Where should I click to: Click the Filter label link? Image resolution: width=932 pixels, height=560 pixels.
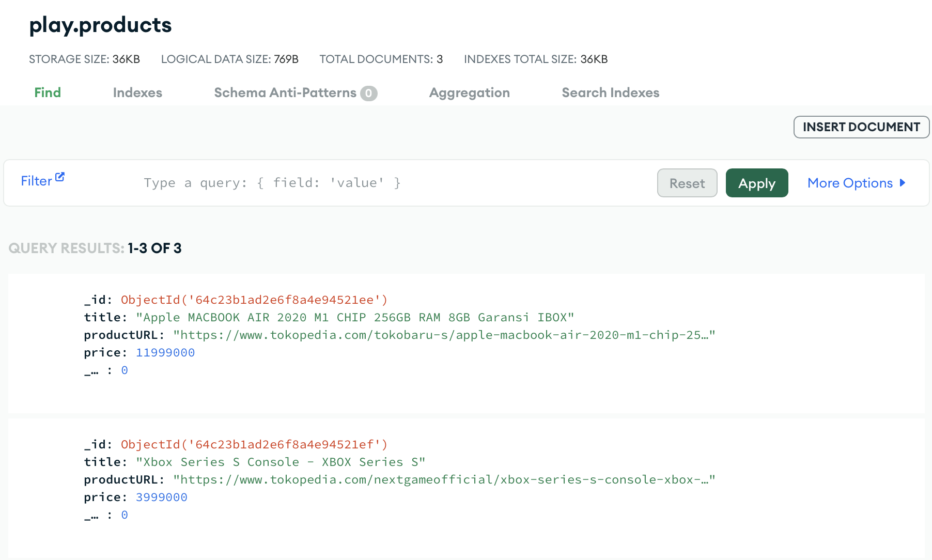point(36,181)
